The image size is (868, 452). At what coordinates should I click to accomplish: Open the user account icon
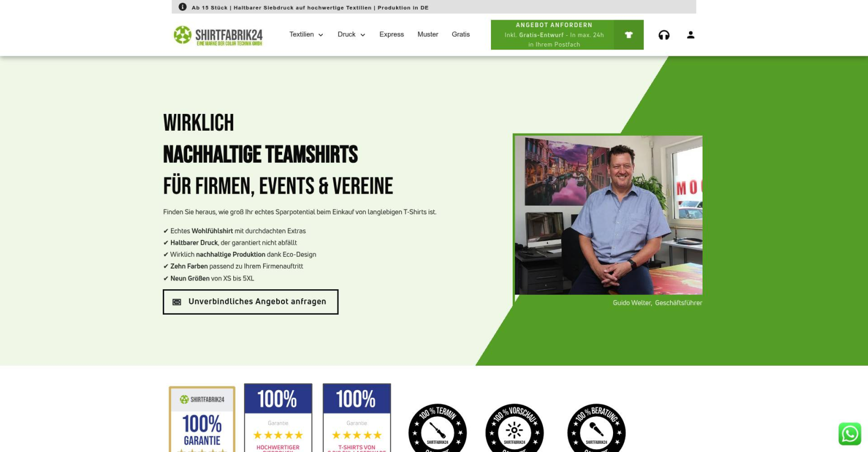click(x=690, y=35)
